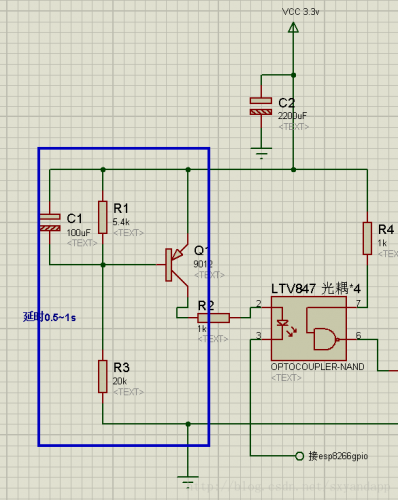The height and width of the screenshot is (500, 398).
Task: Click the ground symbol below C2
Action: [261, 153]
